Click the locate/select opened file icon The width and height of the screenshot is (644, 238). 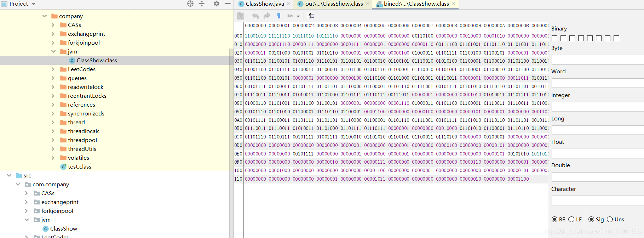190,4
